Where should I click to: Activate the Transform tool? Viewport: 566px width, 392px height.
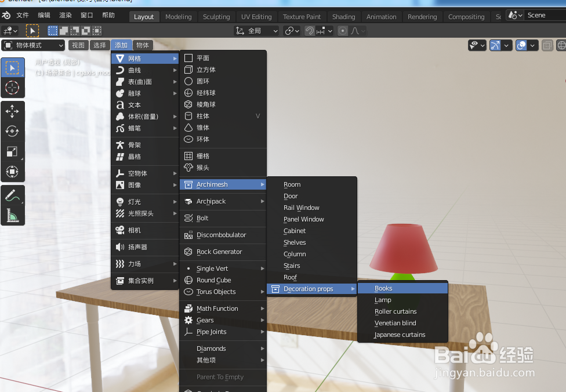(x=13, y=172)
